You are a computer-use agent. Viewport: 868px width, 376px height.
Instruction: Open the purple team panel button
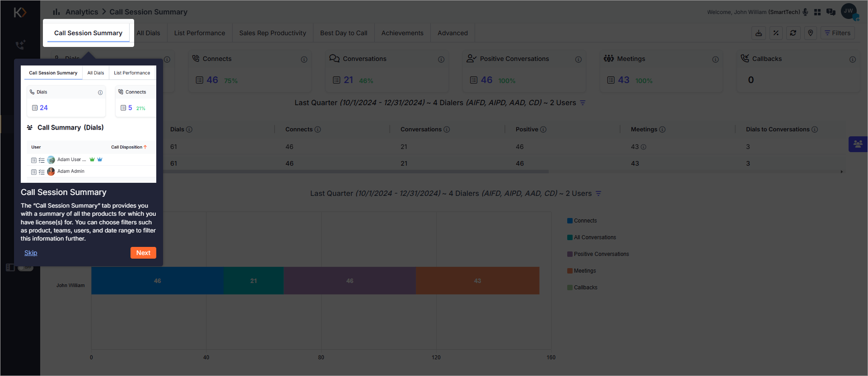858,144
